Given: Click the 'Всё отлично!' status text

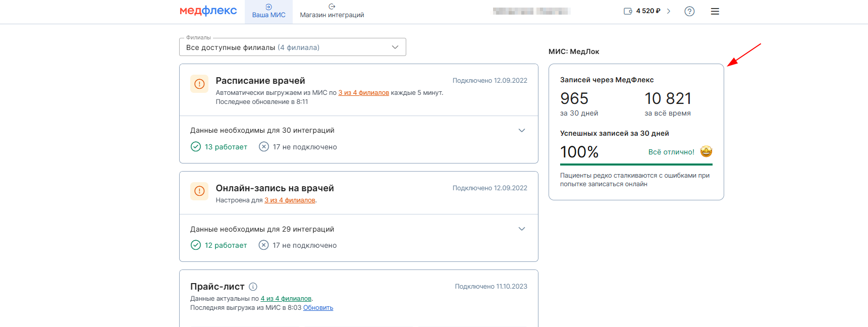Looking at the screenshot, I should (671, 152).
